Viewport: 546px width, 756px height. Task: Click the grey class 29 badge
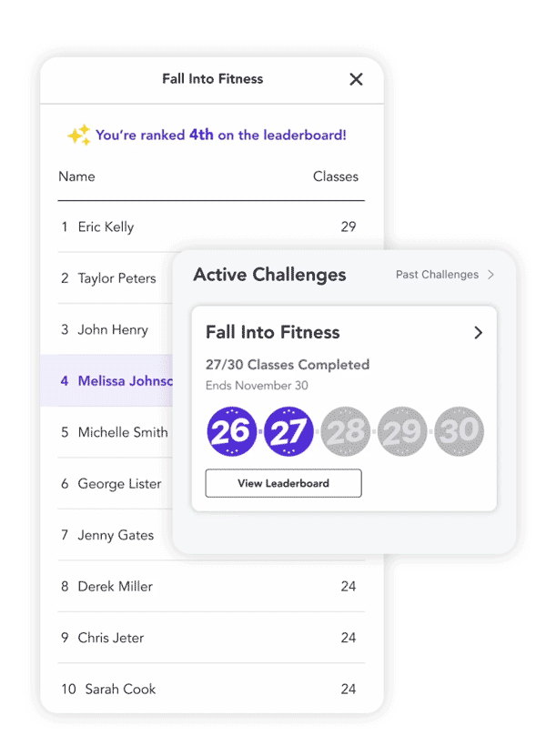(402, 431)
